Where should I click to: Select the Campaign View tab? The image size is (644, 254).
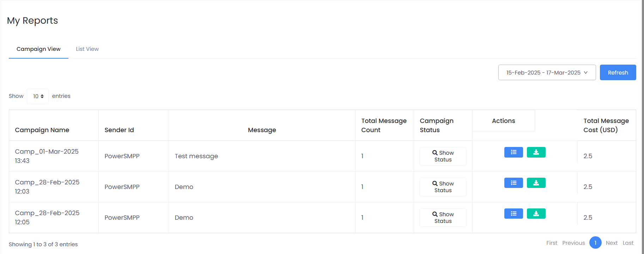click(x=38, y=49)
